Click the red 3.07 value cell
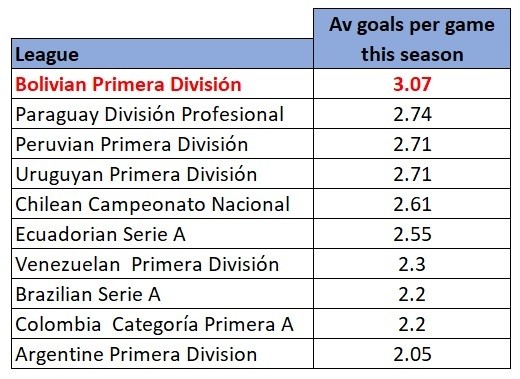This screenshot has height=379, width=520. click(x=412, y=84)
